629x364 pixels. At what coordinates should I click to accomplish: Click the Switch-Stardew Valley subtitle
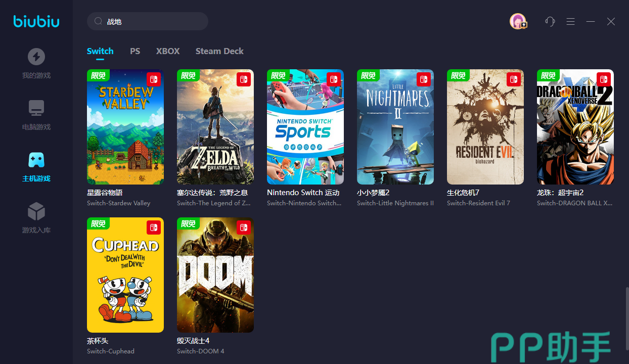click(x=119, y=203)
